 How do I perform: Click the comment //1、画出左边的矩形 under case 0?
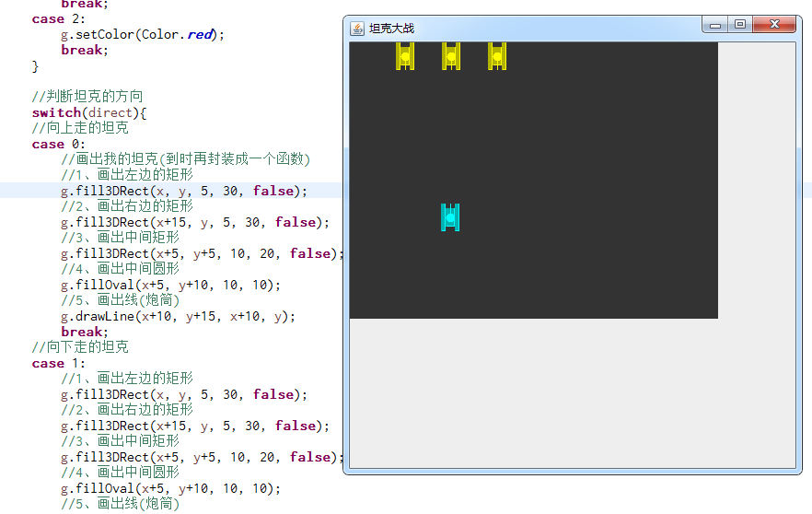pos(127,175)
